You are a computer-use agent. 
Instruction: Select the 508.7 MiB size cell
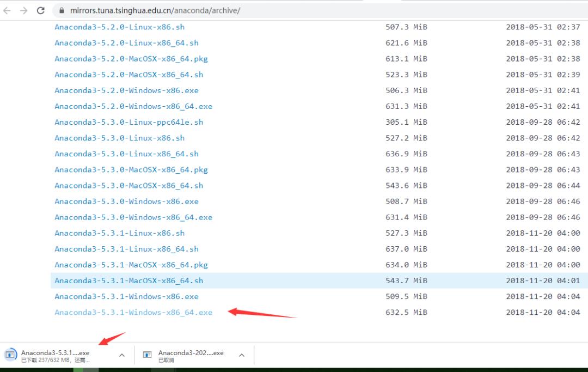coord(407,202)
